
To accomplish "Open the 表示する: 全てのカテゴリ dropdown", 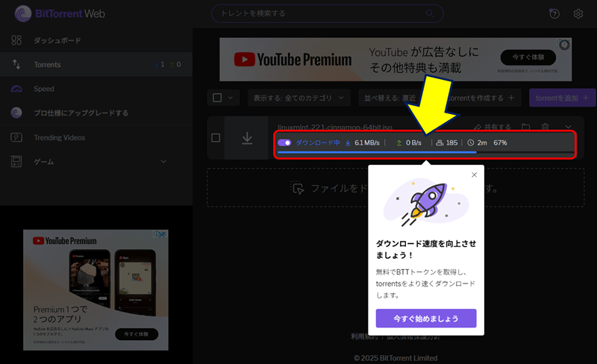I will point(299,98).
